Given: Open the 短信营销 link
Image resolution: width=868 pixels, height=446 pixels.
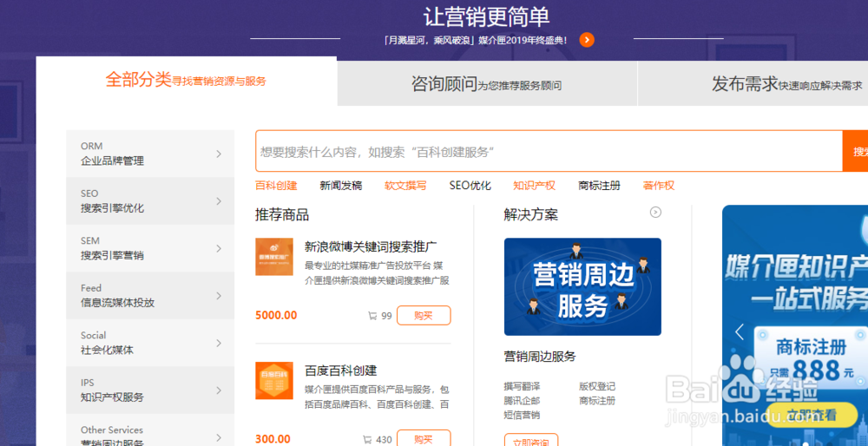Looking at the screenshot, I should (x=522, y=415).
